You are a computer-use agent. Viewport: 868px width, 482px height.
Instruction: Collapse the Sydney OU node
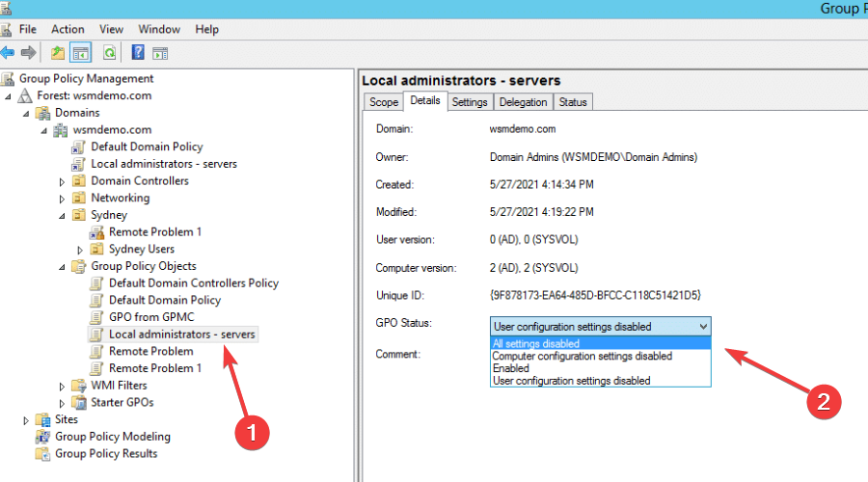tap(62, 216)
